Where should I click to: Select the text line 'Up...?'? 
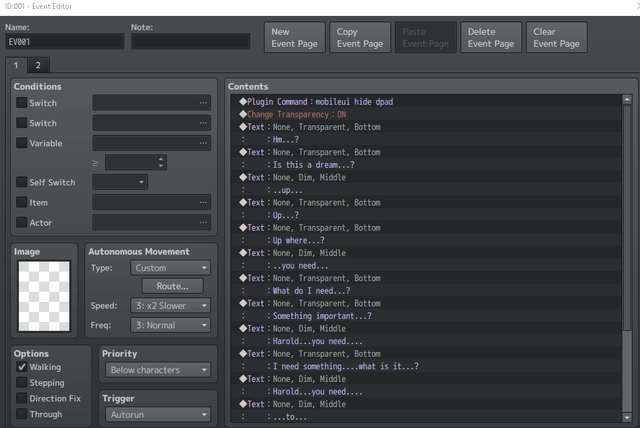point(426,215)
